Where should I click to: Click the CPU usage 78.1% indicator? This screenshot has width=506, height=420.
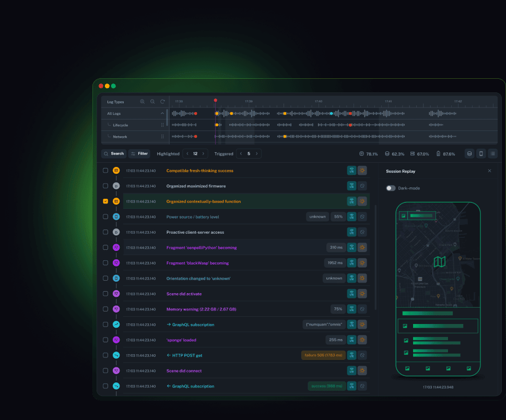pyautogui.click(x=369, y=154)
